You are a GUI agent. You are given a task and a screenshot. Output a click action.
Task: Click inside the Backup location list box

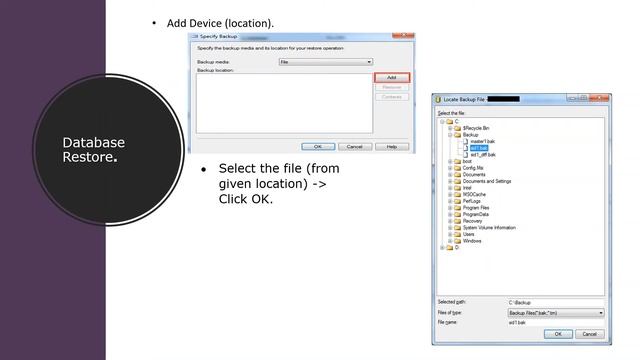[x=284, y=103]
